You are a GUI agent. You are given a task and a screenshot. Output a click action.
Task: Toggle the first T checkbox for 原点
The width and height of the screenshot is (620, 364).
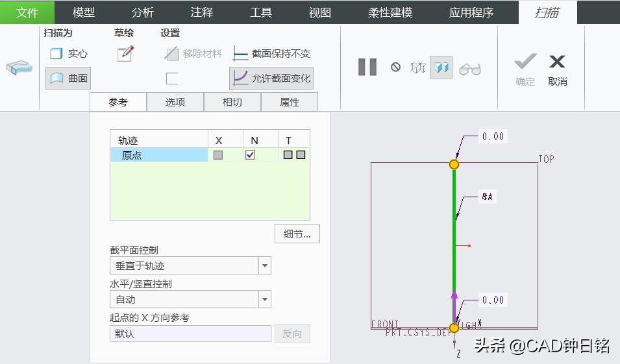[x=288, y=155]
